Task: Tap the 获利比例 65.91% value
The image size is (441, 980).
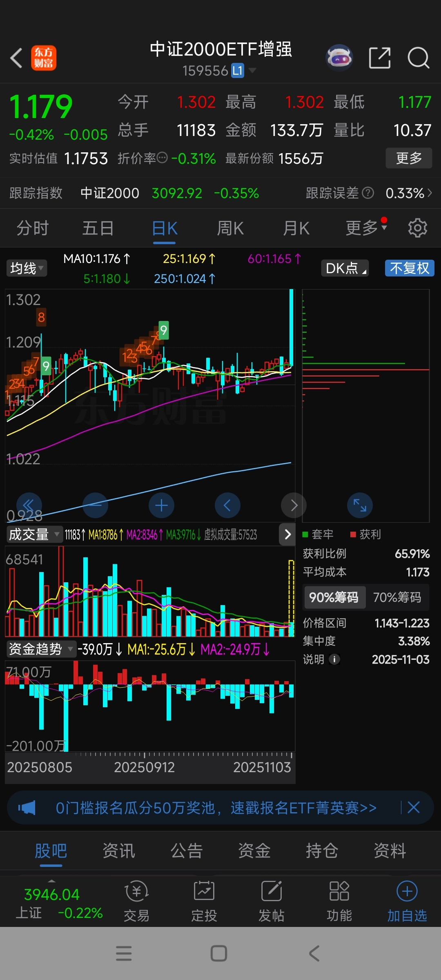Action: click(x=412, y=553)
